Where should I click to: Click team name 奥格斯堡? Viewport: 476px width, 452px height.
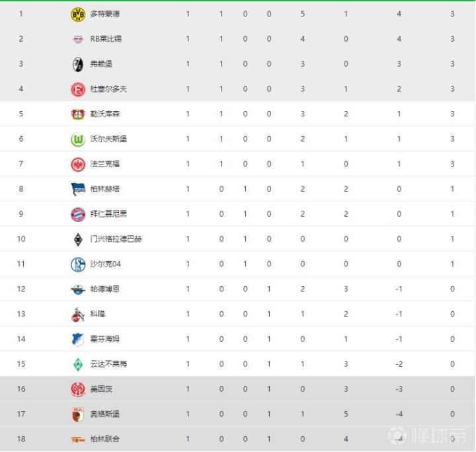point(105,414)
